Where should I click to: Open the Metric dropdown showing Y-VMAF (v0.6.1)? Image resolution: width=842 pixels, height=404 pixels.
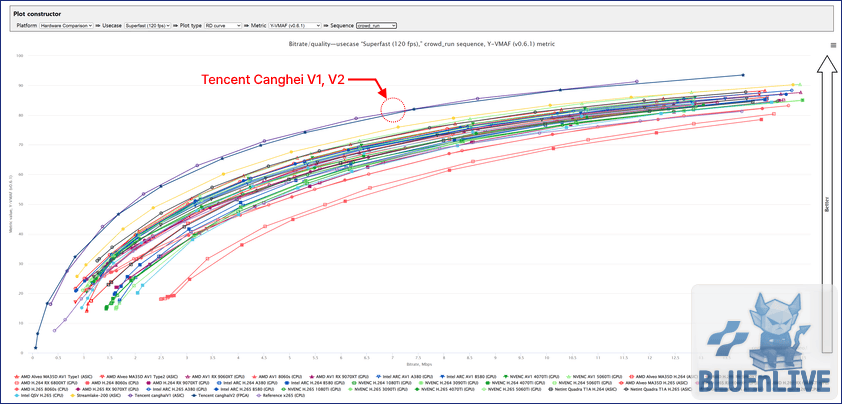295,25
